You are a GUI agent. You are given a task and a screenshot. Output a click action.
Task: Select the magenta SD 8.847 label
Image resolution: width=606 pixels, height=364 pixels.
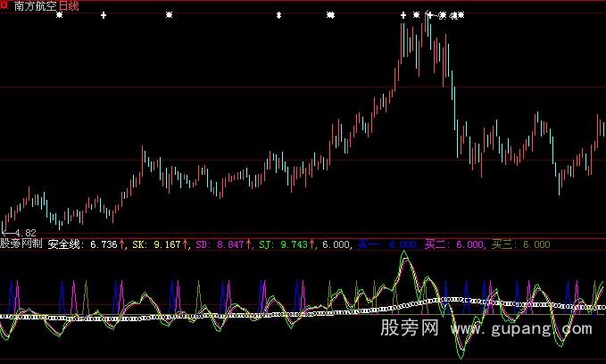point(213,244)
